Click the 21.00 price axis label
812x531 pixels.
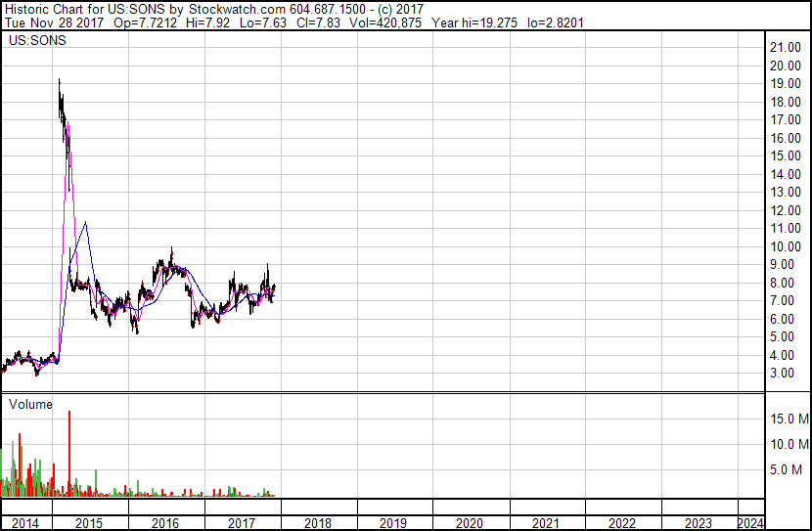(x=786, y=48)
